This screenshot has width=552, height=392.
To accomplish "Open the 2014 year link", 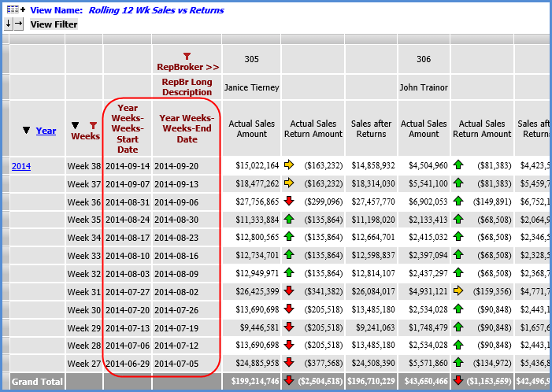I will pyautogui.click(x=21, y=166).
